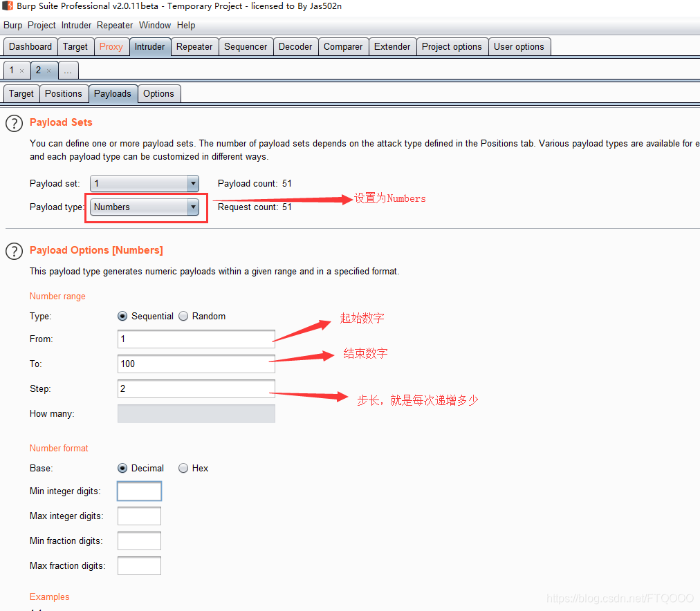The image size is (700, 611).
Task: Focus the Min fraction digits field
Action: pyautogui.click(x=139, y=541)
